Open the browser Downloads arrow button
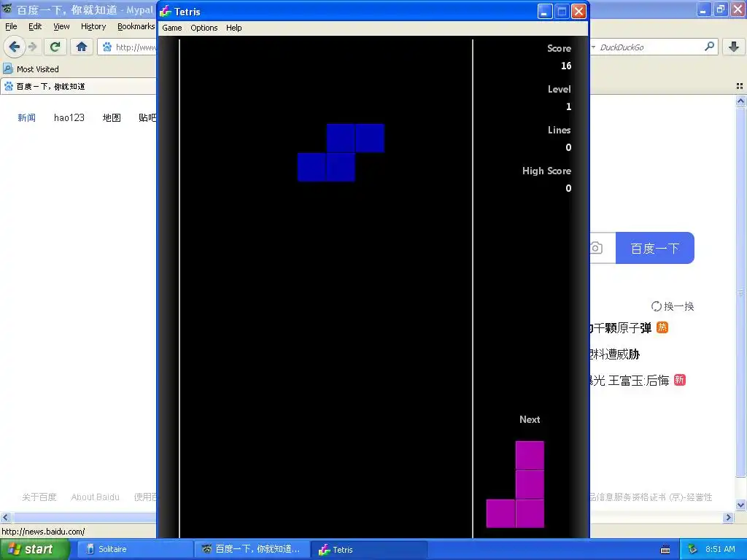 pos(734,47)
